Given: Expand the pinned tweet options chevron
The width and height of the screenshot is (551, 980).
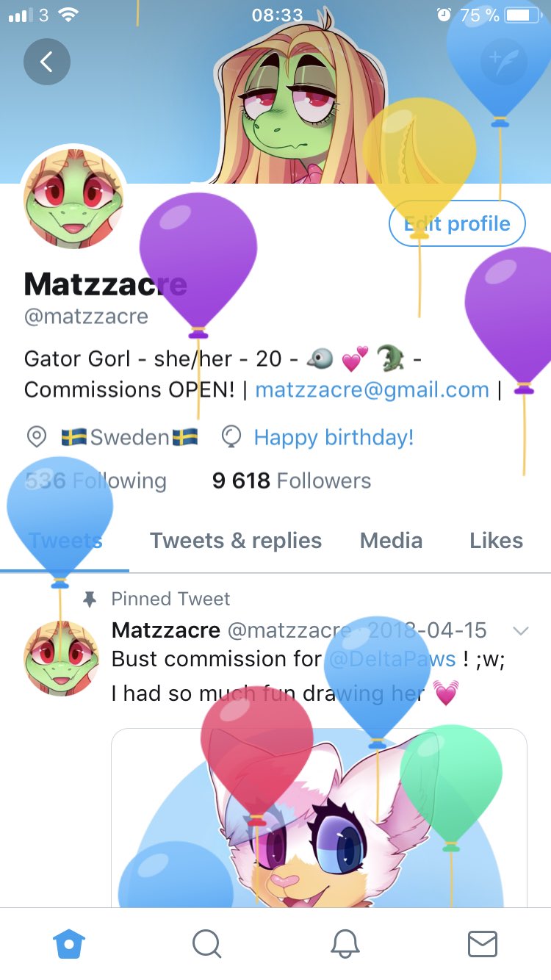Looking at the screenshot, I should click(x=520, y=630).
